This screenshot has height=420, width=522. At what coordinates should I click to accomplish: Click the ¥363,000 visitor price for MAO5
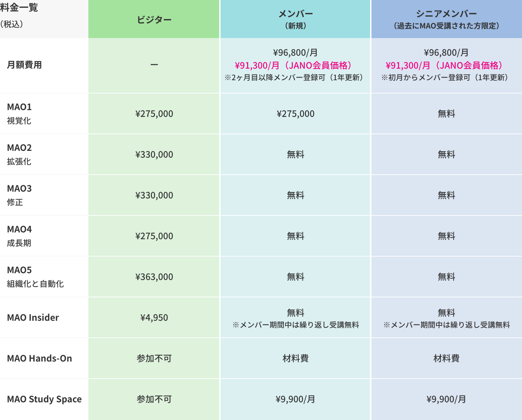154,277
